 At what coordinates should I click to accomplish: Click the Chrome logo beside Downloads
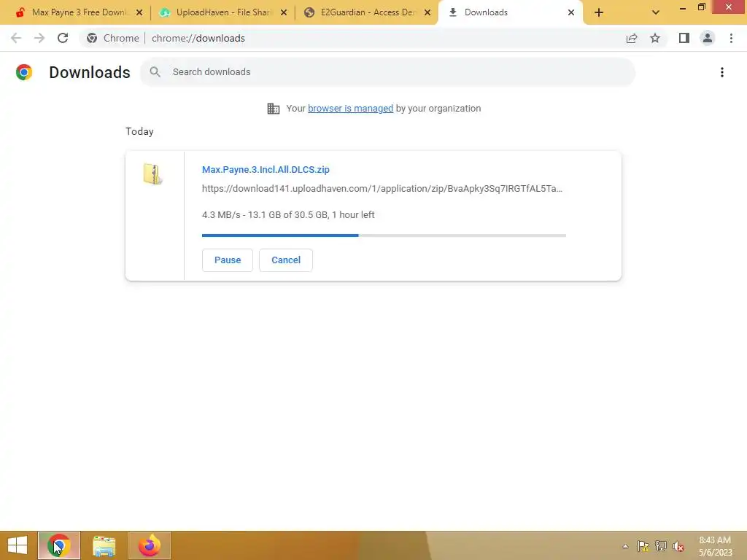pyautogui.click(x=24, y=72)
